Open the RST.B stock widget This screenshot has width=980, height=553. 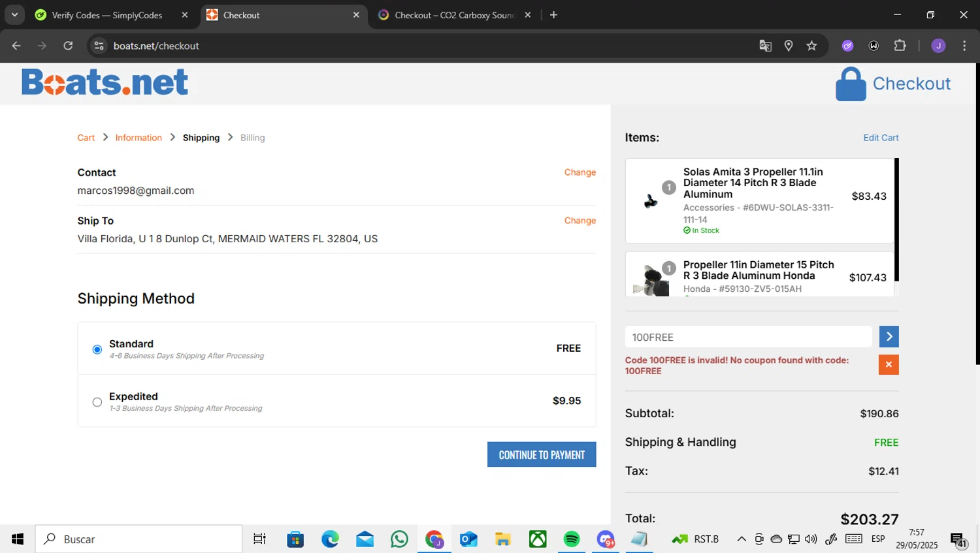tap(695, 539)
